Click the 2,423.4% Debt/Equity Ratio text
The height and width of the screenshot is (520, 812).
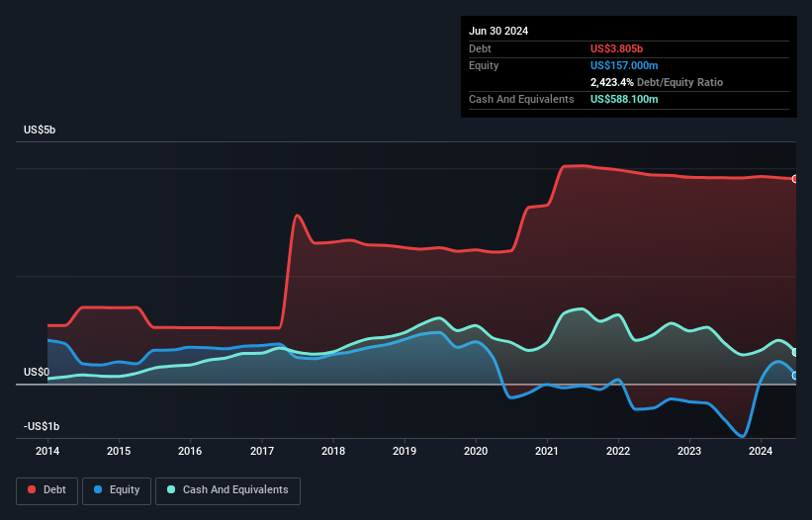pos(657,82)
